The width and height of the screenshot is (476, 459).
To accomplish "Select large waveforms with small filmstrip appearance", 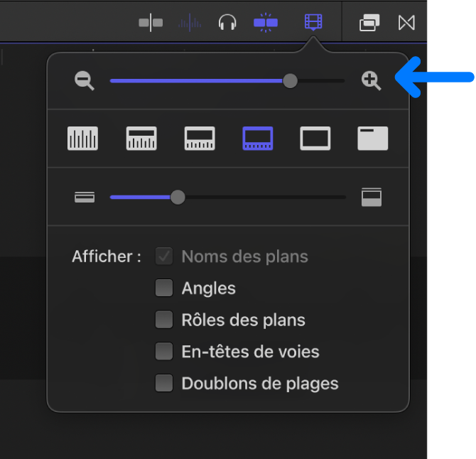I will pyautogui.click(x=141, y=139).
